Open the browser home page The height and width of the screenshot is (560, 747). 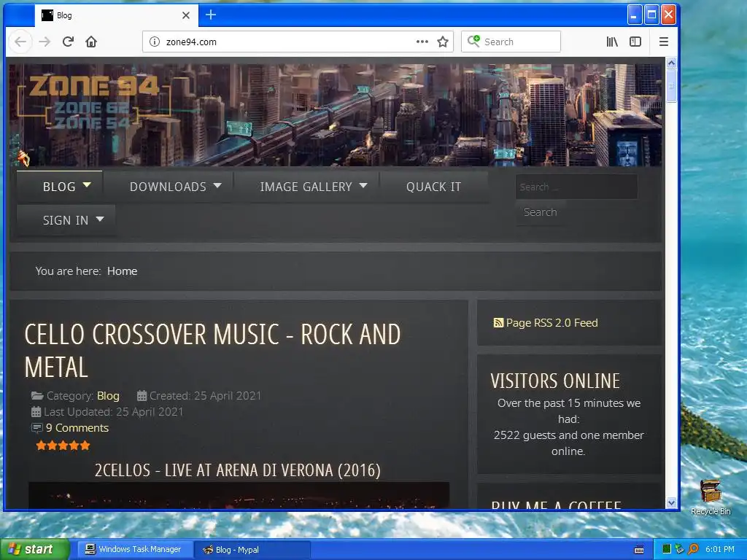tap(91, 42)
